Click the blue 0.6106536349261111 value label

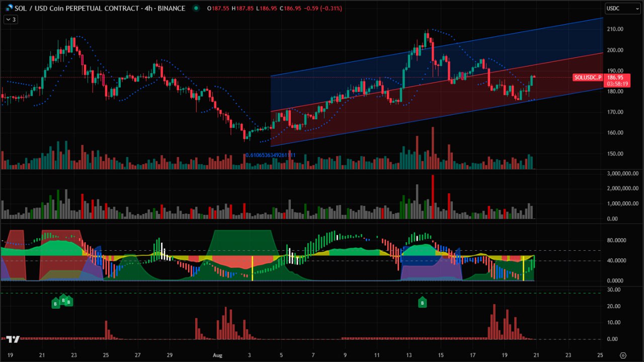[x=270, y=156]
